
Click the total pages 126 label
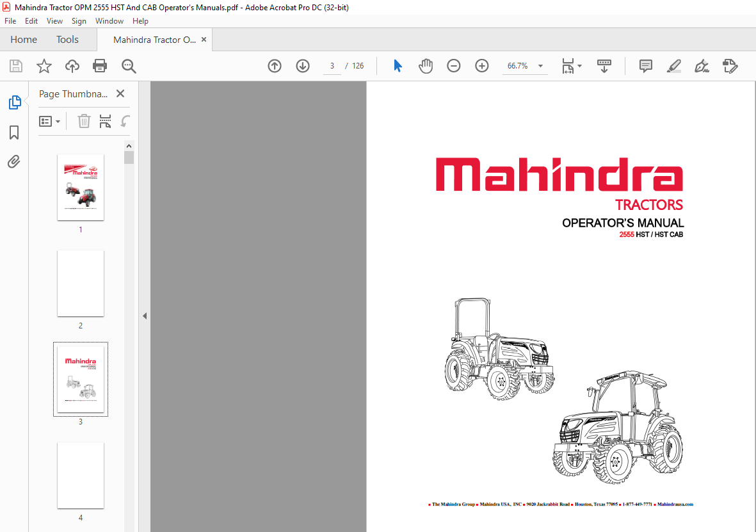[x=358, y=66]
